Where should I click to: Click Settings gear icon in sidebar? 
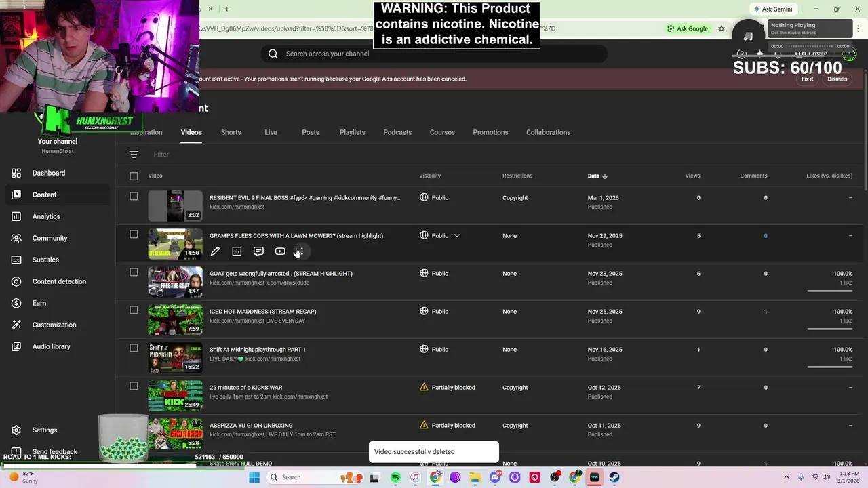[x=16, y=430]
